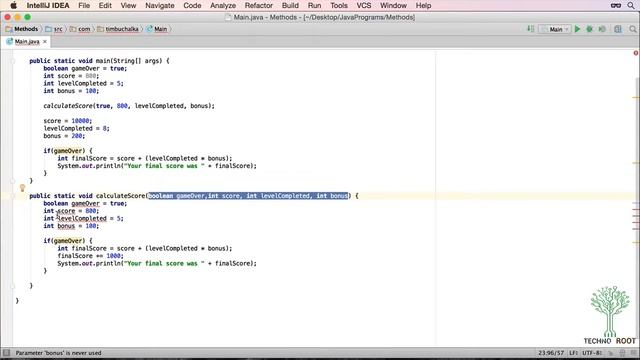Open the Code menu
Image resolution: width=640 pixels, height=360 pixels.
pyautogui.click(x=192, y=5)
